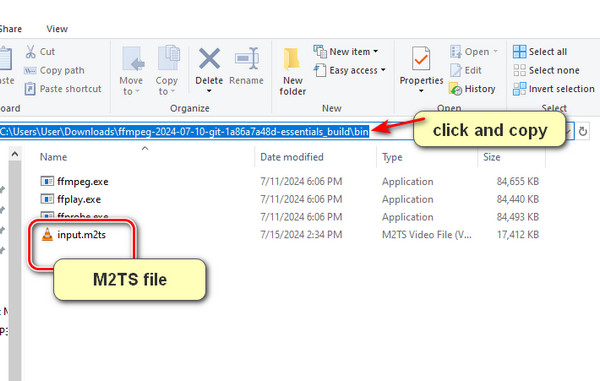Sort by the Name column header
The height and width of the screenshot is (381, 600).
pyautogui.click(x=54, y=157)
